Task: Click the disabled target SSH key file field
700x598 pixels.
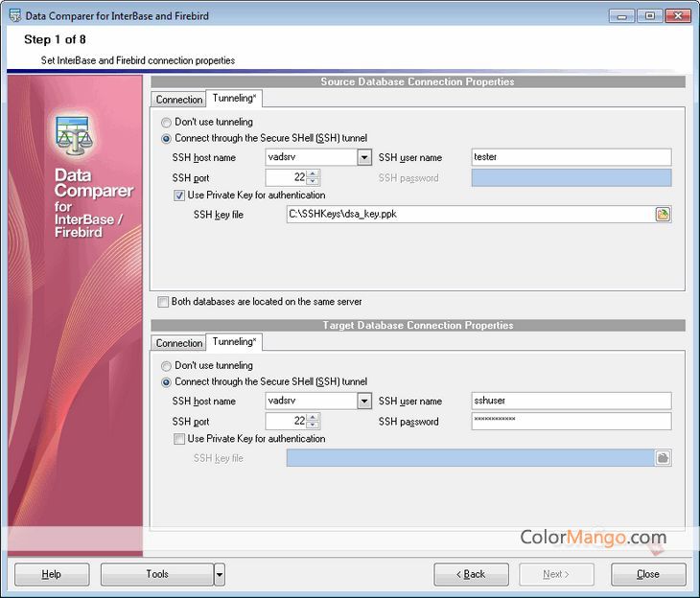Action: 471,458
